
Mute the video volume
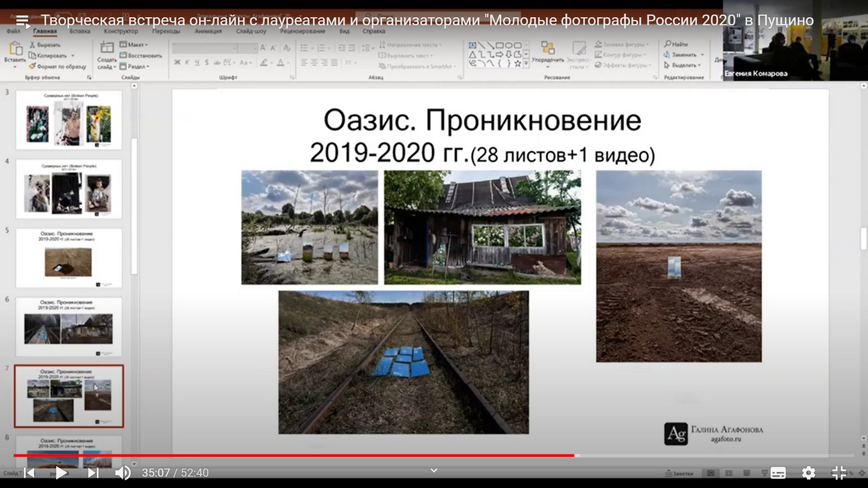pyautogui.click(x=123, y=473)
